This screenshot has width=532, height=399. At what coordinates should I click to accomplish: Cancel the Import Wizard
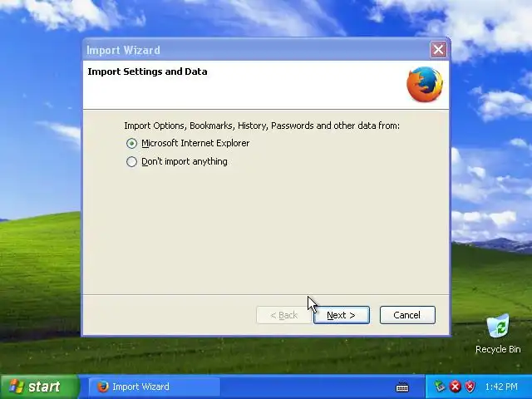407,315
